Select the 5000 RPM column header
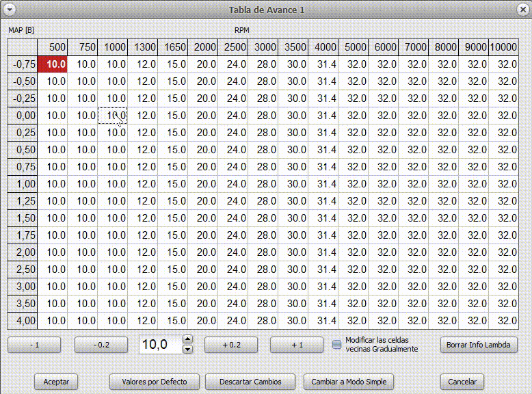The image size is (532, 394). click(354, 47)
